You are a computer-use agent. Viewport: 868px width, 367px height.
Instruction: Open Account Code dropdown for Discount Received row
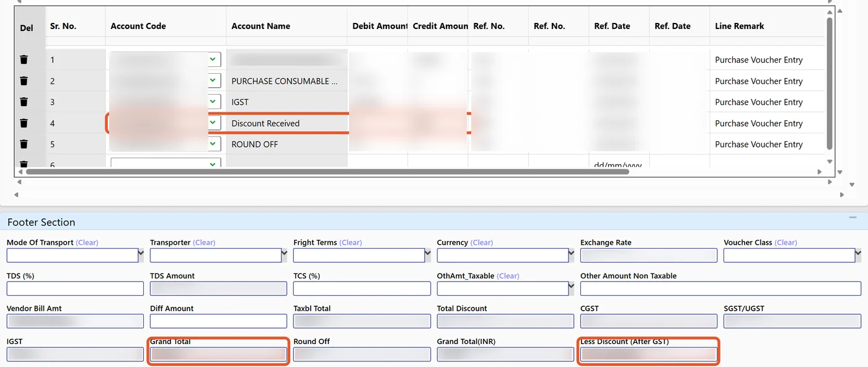pos(213,123)
